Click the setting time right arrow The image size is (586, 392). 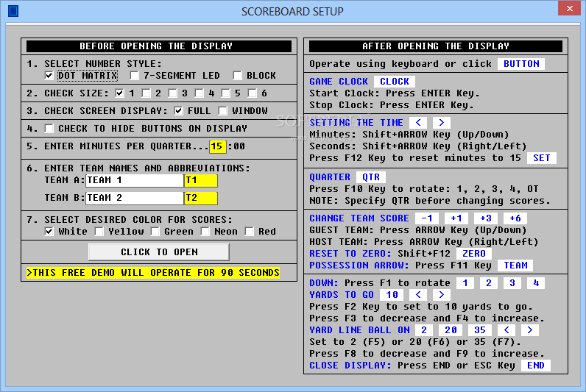[442, 123]
